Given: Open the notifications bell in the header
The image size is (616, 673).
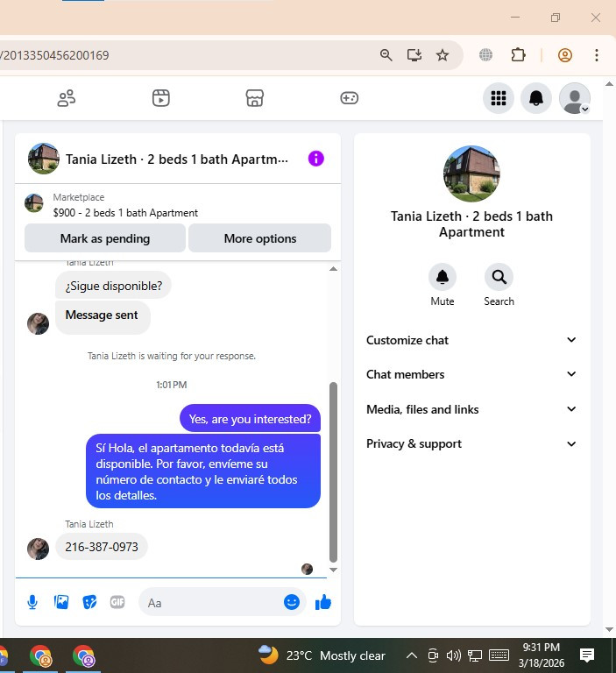Looking at the screenshot, I should [536, 98].
